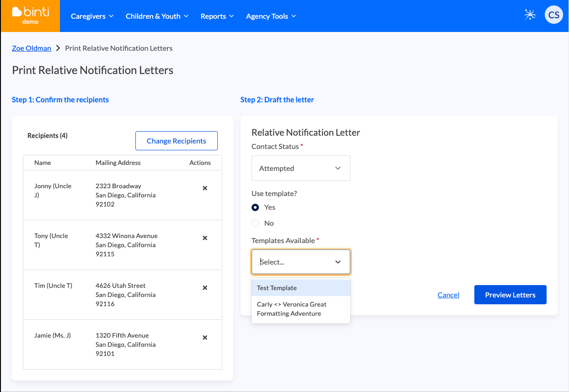
Task: Expand the Caregivers menu
Action: pos(92,16)
